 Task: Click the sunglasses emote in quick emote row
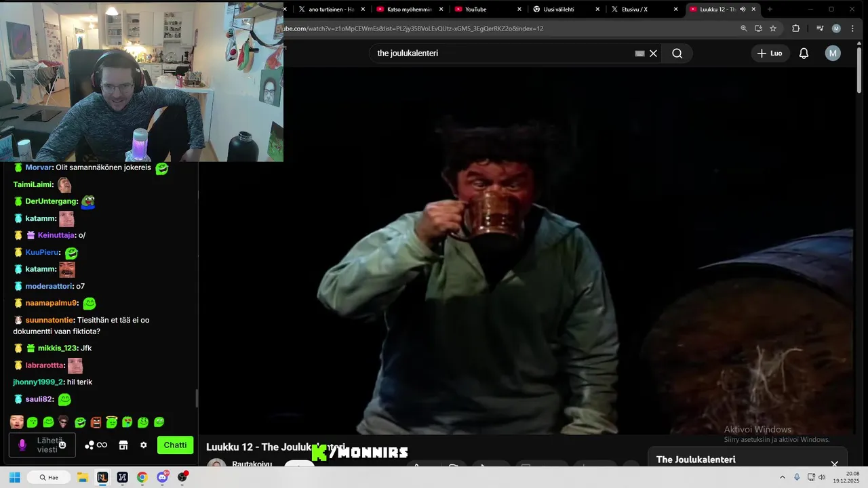click(x=64, y=422)
